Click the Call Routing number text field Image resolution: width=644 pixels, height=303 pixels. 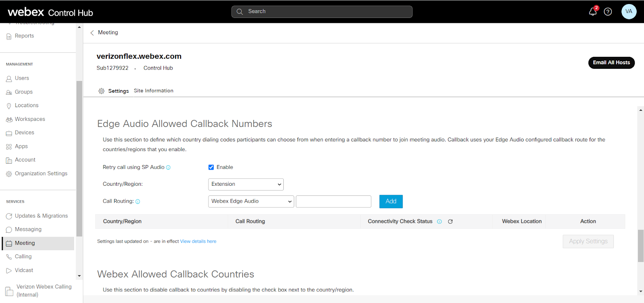pyautogui.click(x=333, y=201)
